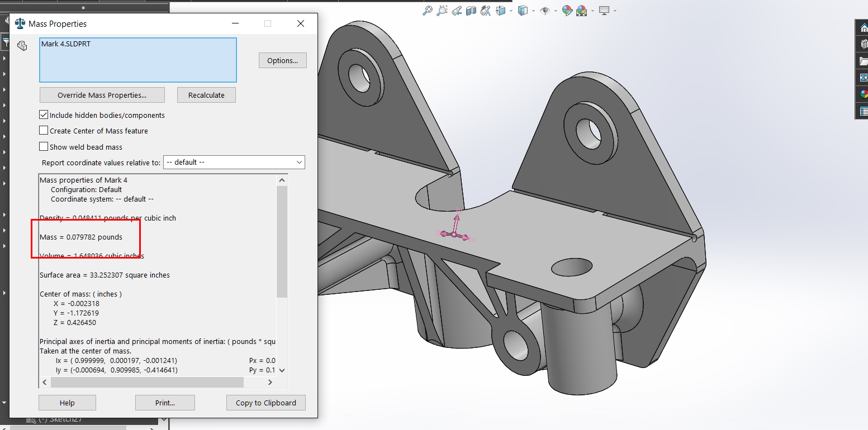
Task: Click the Configuration: Default text
Action: (x=86, y=189)
